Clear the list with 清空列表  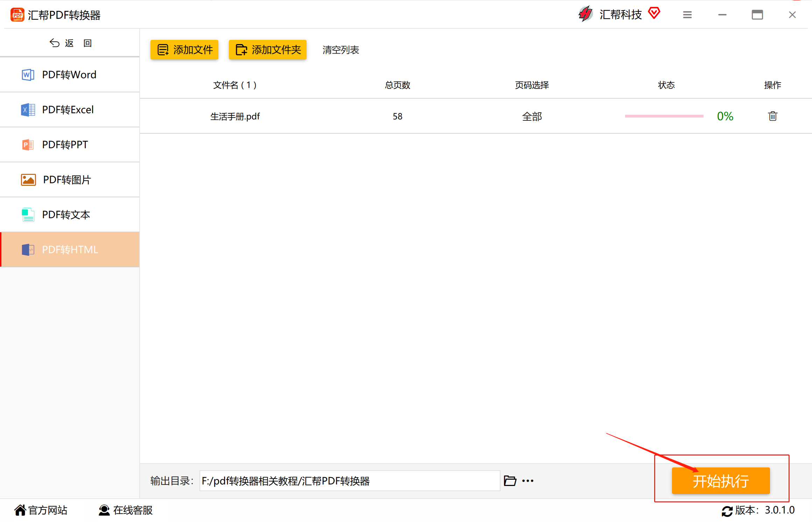[341, 50]
